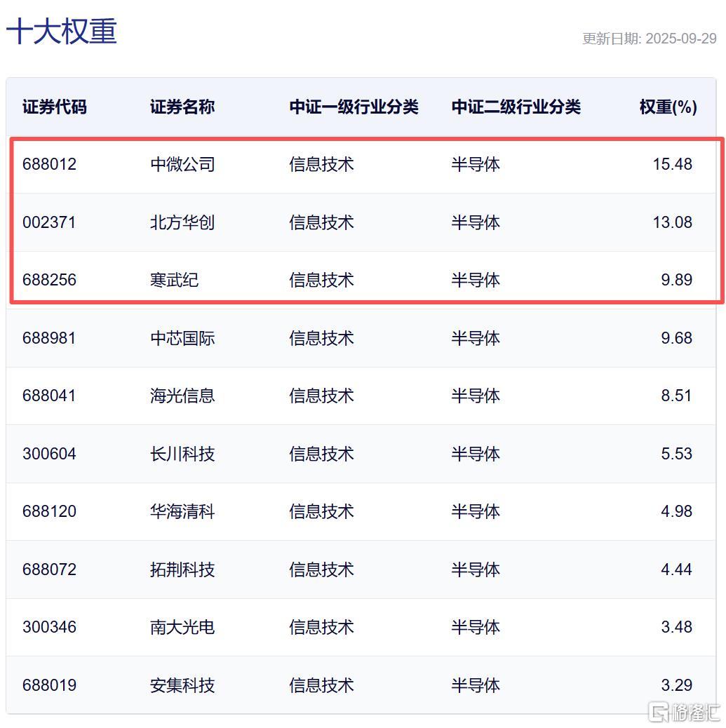Select stock name 寒武纪
The image size is (726, 728).
[174, 280]
